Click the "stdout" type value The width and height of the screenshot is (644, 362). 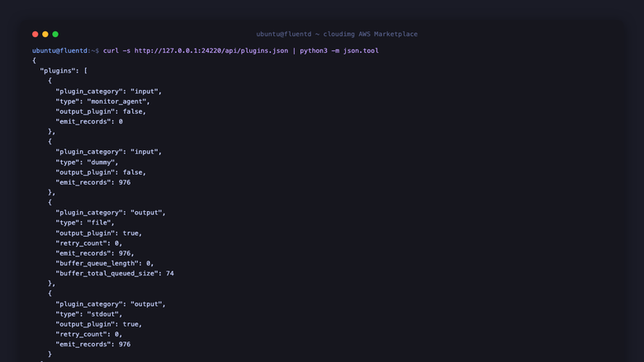[x=105, y=314]
